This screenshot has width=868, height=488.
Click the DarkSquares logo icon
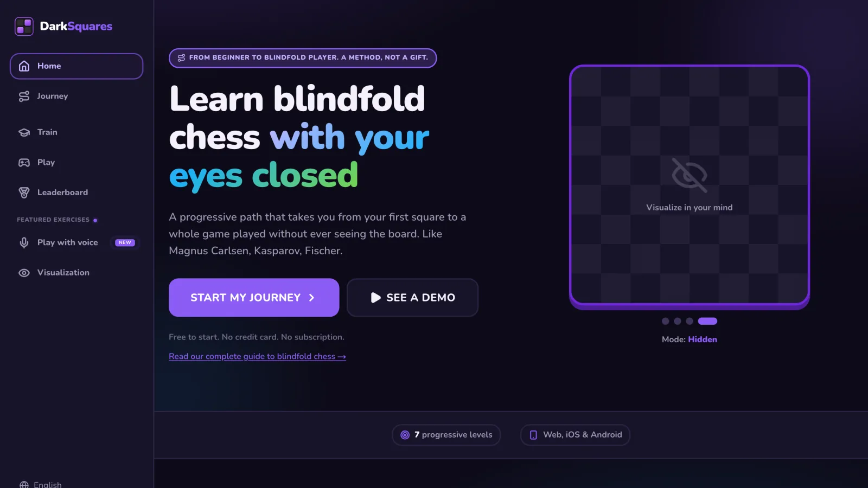[24, 26]
